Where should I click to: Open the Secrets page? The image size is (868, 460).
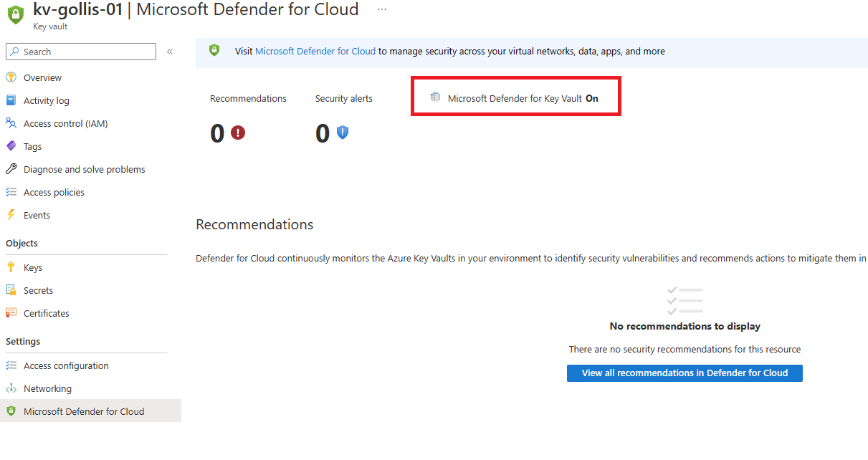pos(38,290)
